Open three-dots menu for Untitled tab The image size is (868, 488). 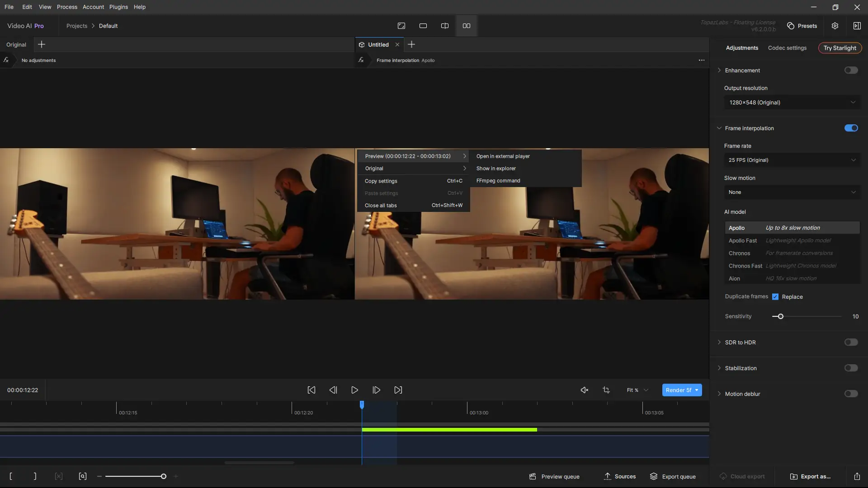click(x=701, y=60)
